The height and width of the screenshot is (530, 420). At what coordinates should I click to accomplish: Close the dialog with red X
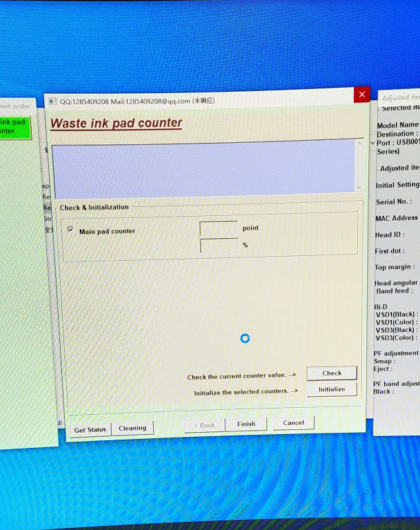361,95
